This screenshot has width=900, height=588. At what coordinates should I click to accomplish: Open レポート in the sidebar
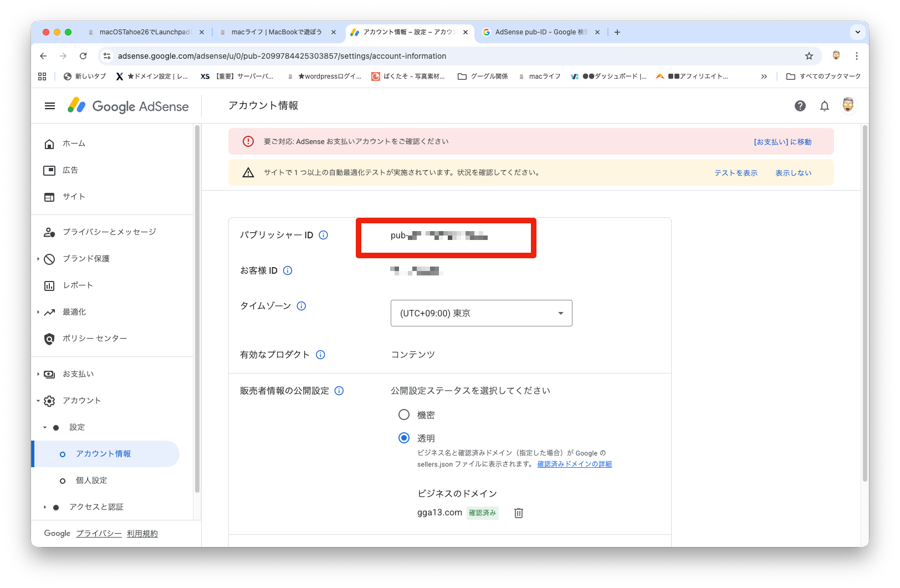[x=78, y=285]
